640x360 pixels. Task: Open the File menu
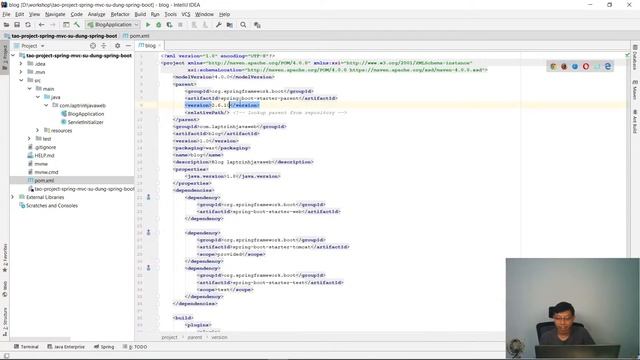click(x=6, y=14)
